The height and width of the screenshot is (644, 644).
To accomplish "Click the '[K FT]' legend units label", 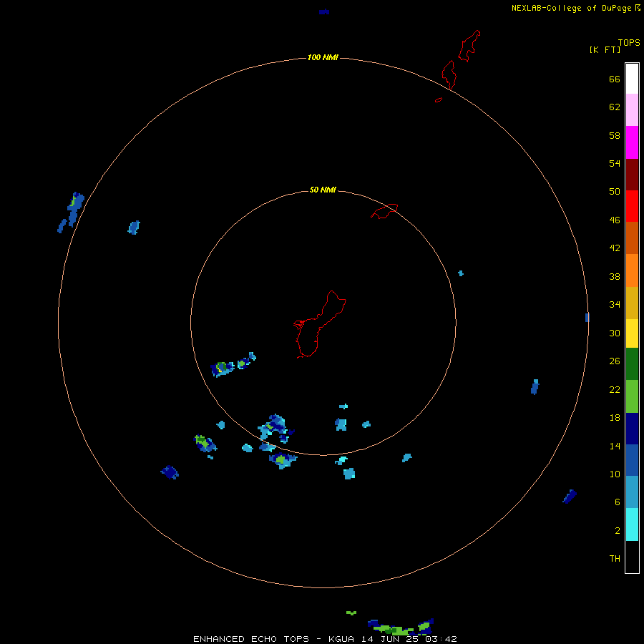I will tap(605, 49).
